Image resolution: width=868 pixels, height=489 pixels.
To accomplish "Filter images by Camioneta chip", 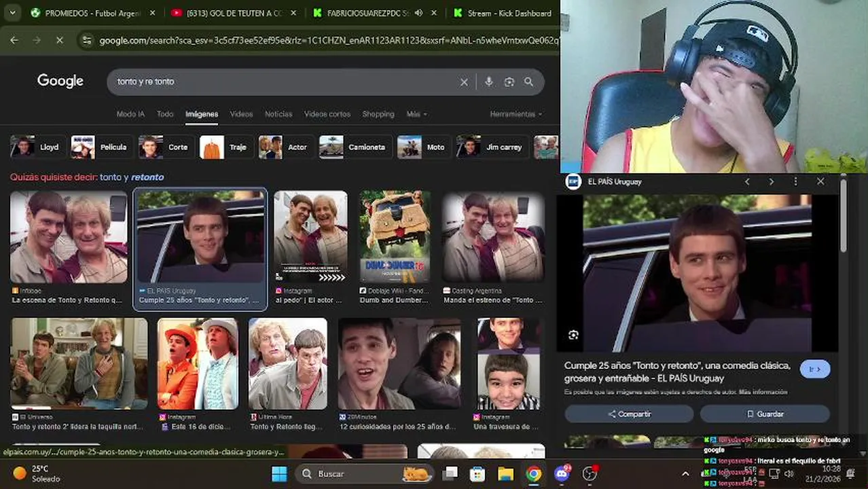I will (355, 147).
